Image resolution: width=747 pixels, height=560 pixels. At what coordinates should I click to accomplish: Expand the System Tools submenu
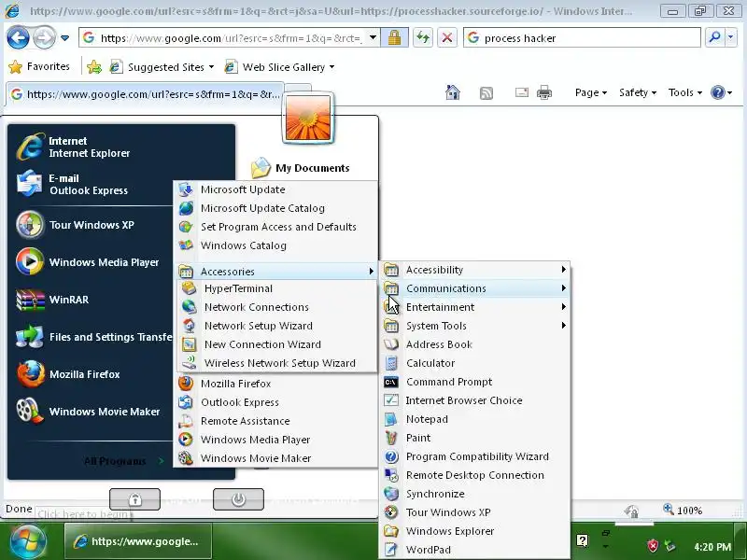click(475, 326)
